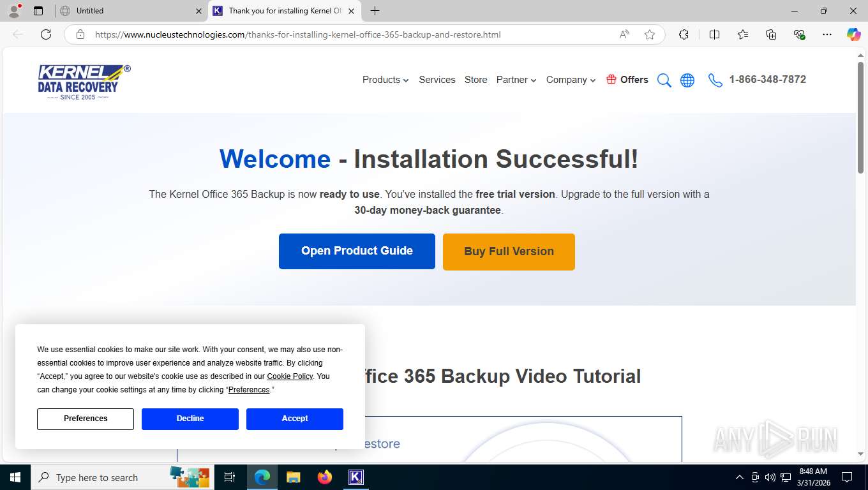Open the Services menu item
The height and width of the screenshot is (490, 868).
point(437,80)
